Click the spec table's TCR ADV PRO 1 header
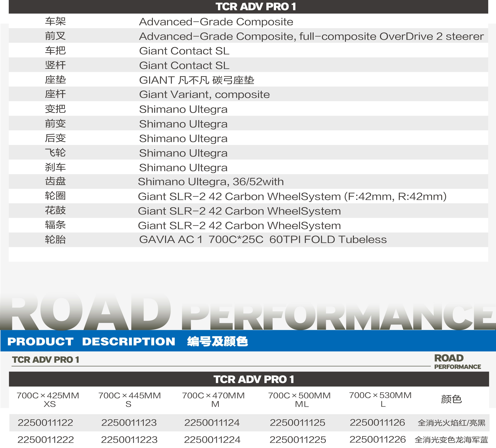496x448 pixels. coord(256,7)
